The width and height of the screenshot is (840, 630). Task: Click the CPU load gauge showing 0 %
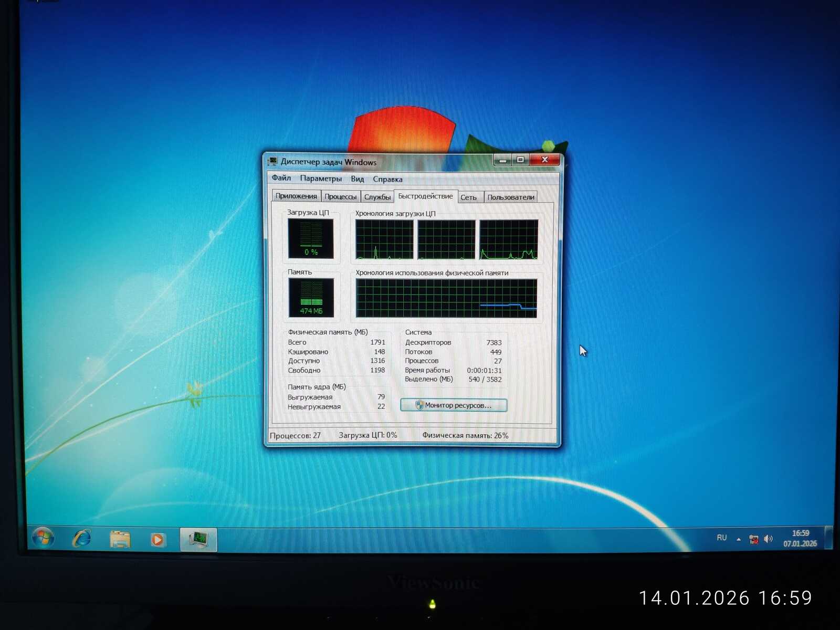(311, 238)
